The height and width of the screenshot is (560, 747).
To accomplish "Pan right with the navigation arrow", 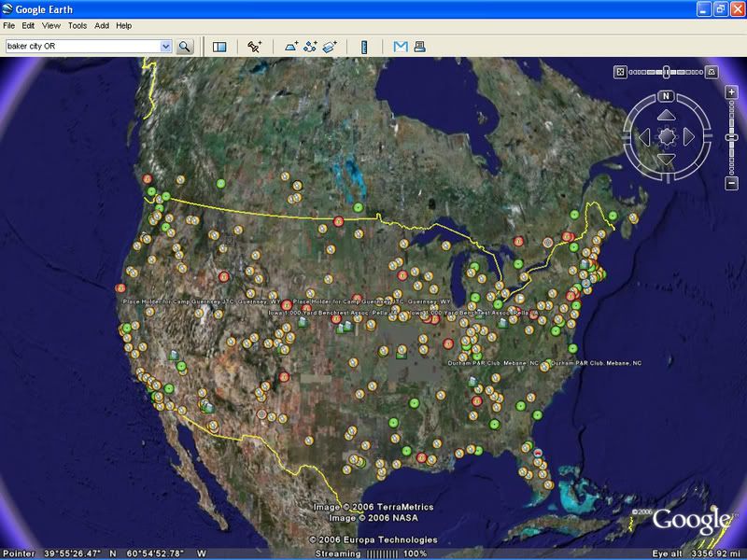I will pos(688,137).
